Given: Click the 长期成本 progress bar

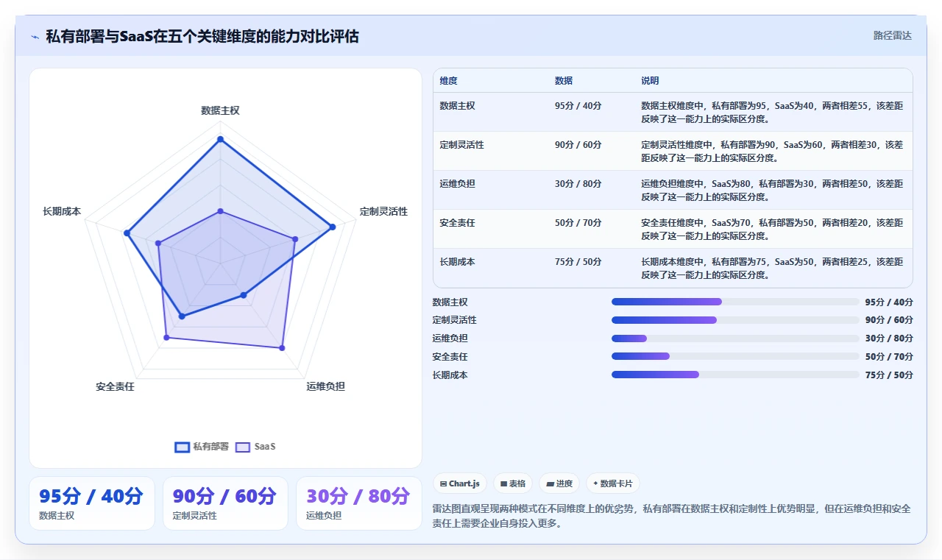Looking at the screenshot, I should tap(735, 375).
